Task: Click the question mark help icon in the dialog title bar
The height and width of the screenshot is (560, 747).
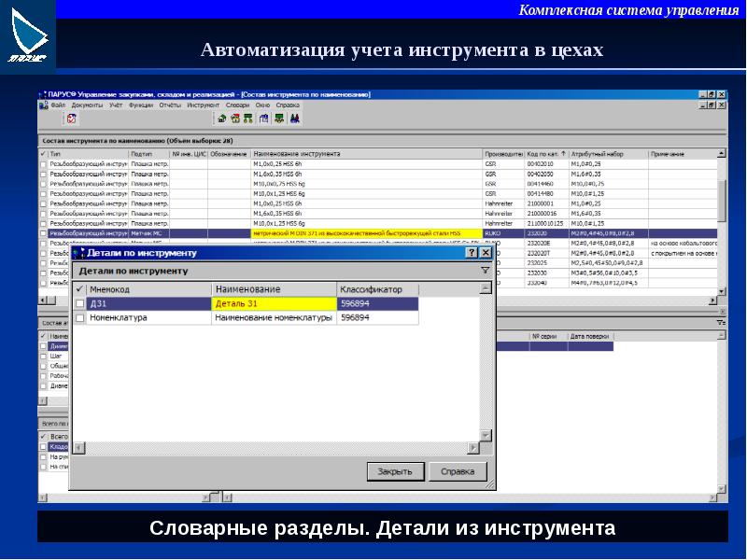Action: tap(472, 253)
